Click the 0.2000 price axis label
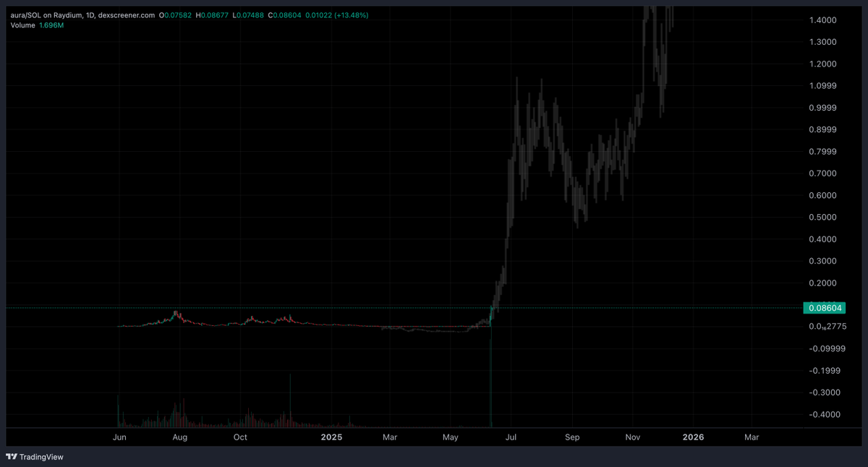868x467 pixels. point(823,283)
